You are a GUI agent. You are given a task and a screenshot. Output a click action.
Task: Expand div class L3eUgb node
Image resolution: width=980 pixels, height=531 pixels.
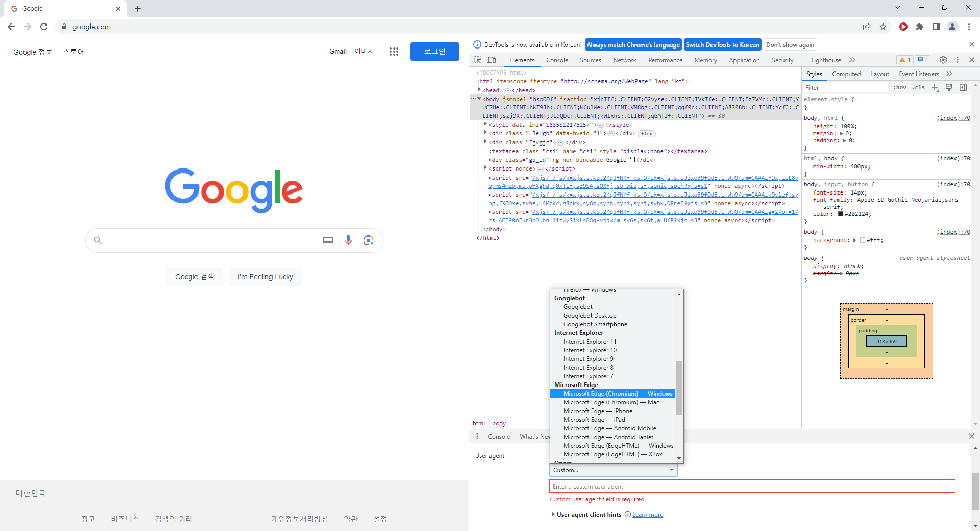pos(485,133)
